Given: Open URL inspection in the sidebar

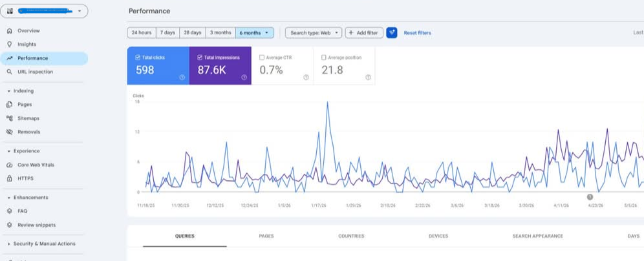Looking at the screenshot, I should pyautogui.click(x=36, y=72).
